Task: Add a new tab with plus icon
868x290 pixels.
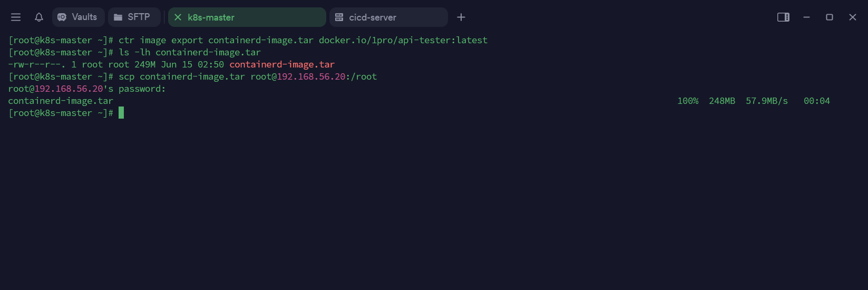Action: [461, 17]
